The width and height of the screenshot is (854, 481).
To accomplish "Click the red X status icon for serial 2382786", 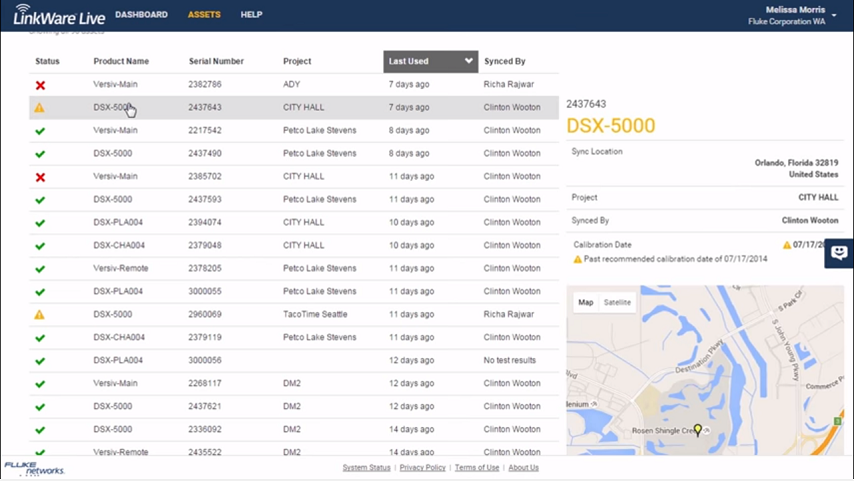I will click(40, 85).
